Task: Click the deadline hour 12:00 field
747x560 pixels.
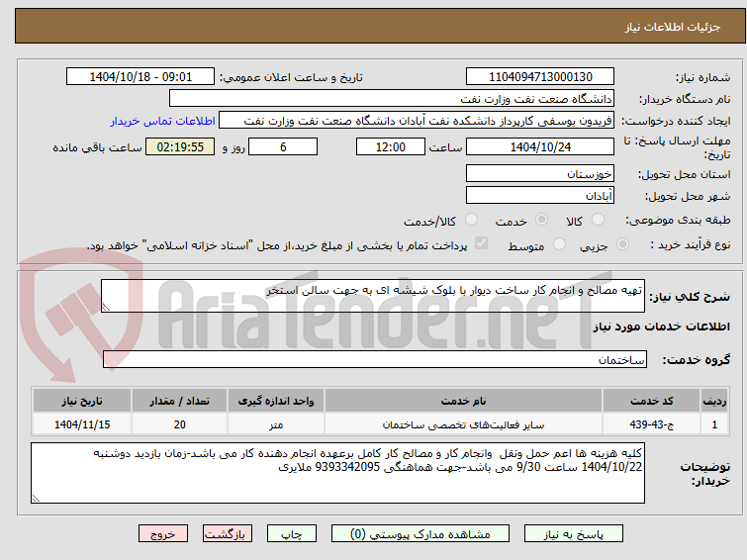Action: click(x=391, y=146)
